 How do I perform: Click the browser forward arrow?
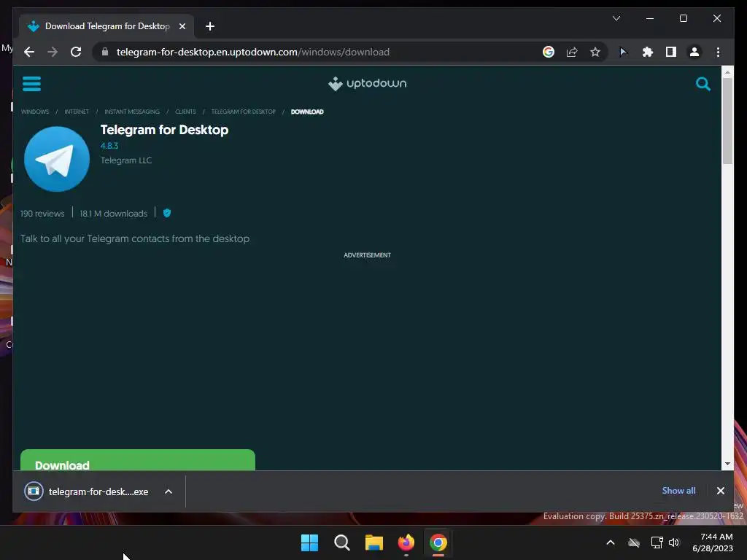pos(53,52)
